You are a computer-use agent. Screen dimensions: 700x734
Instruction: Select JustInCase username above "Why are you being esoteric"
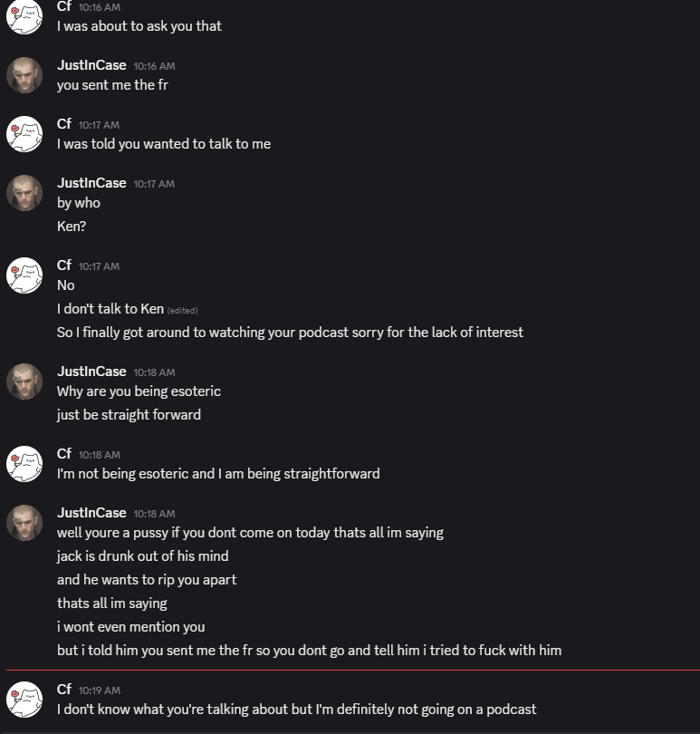[91, 372]
